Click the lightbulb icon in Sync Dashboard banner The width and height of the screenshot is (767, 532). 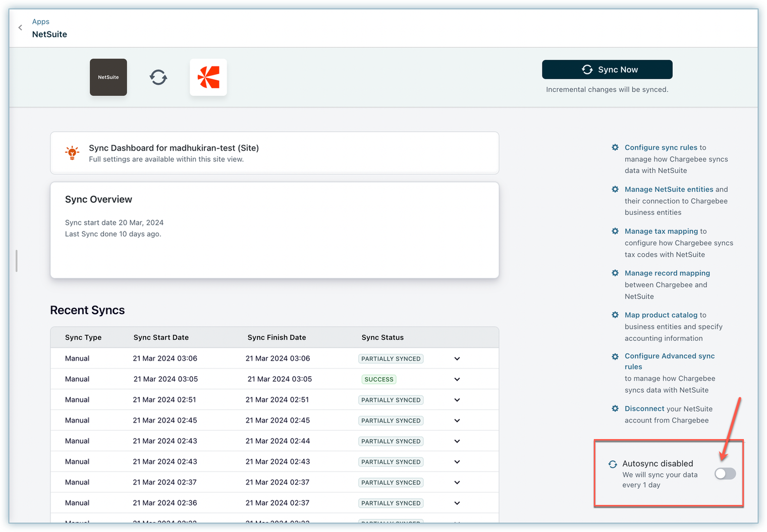click(x=72, y=153)
